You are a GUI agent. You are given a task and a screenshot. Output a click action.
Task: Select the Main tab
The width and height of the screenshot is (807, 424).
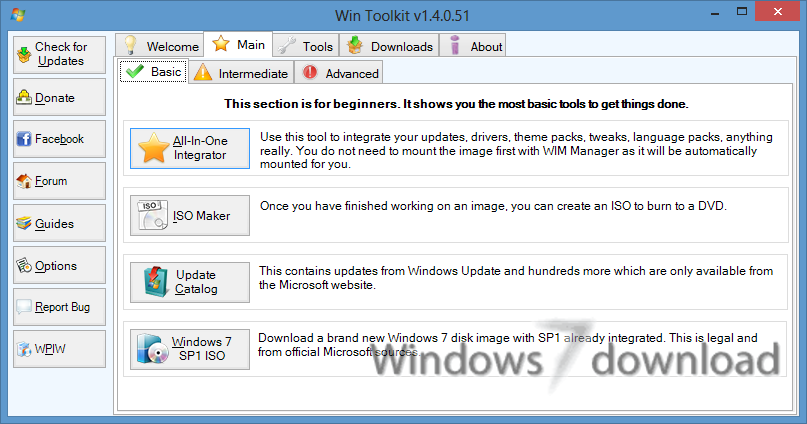[238, 45]
